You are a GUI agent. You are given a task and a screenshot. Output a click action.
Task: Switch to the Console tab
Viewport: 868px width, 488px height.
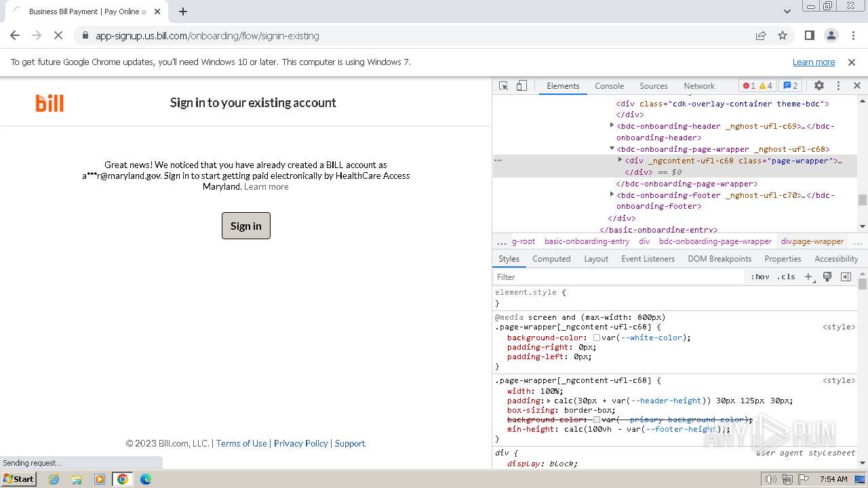click(x=609, y=86)
